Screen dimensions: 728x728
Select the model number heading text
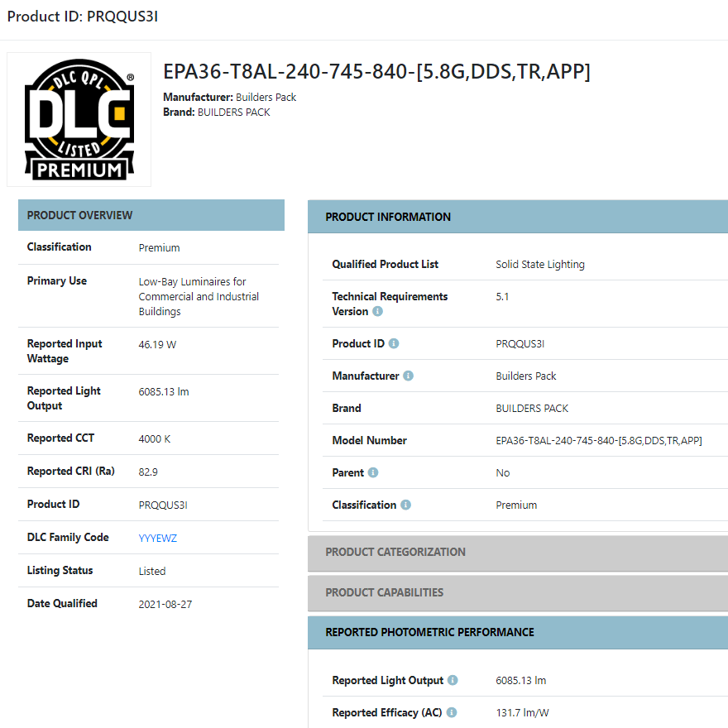point(376,71)
